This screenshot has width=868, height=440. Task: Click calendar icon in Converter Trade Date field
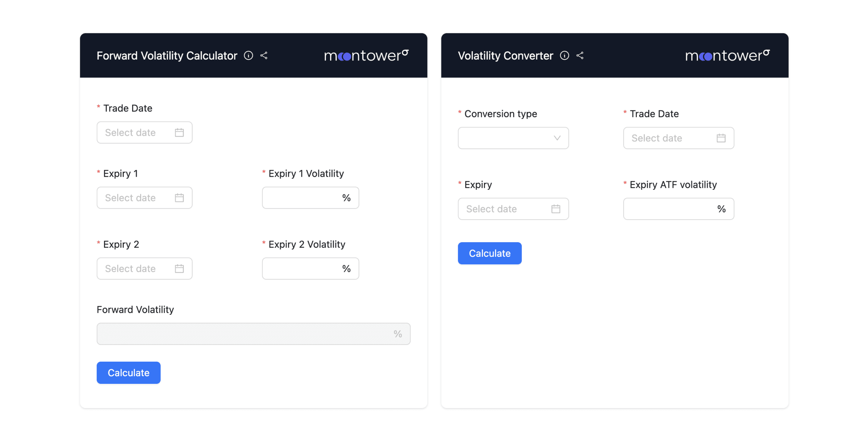click(721, 138)
